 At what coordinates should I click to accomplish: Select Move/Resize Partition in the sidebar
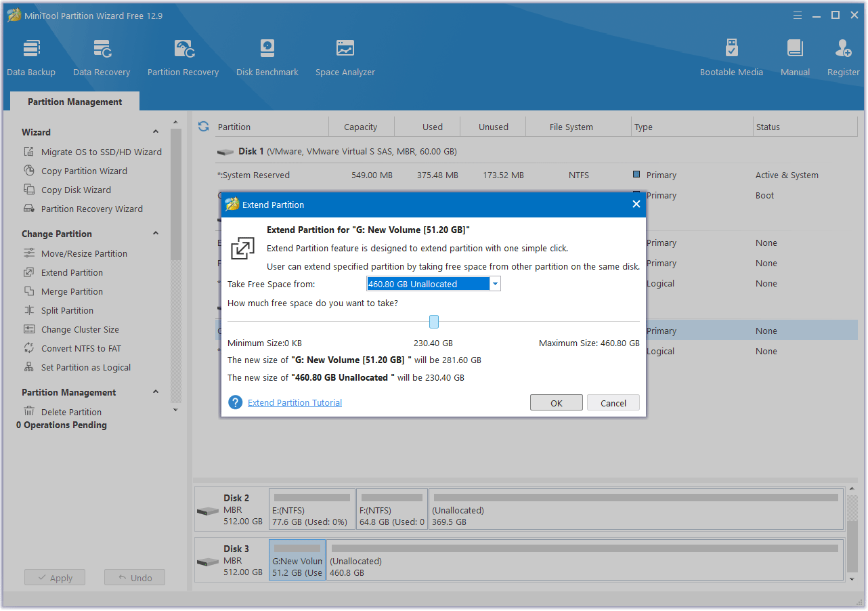76,253
